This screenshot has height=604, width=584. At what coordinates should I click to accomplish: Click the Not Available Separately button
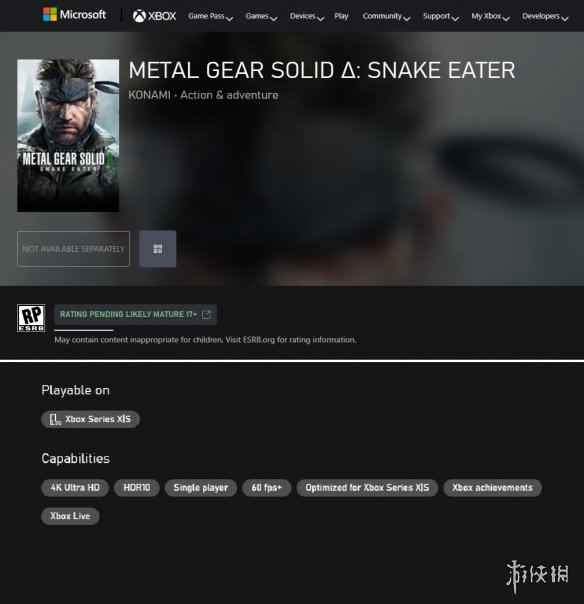(73, 249)
